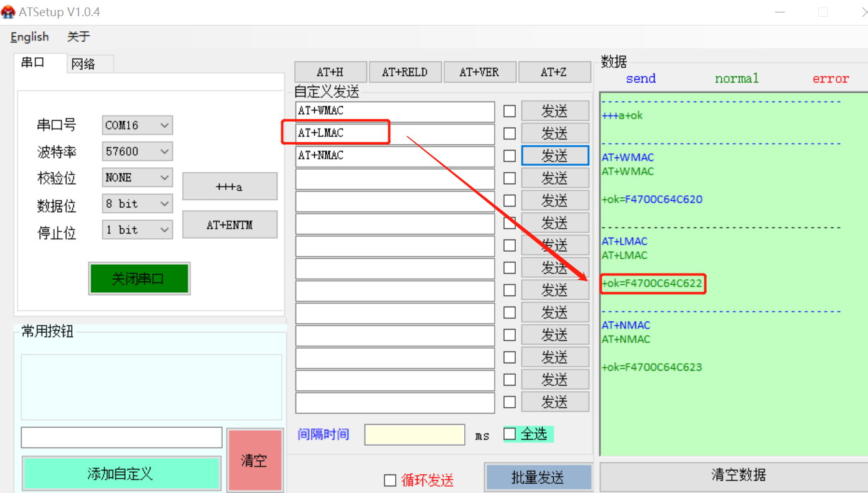
Task: Toggle the 循环发送 loop send checkbox
Action: (x=390, y=480)
